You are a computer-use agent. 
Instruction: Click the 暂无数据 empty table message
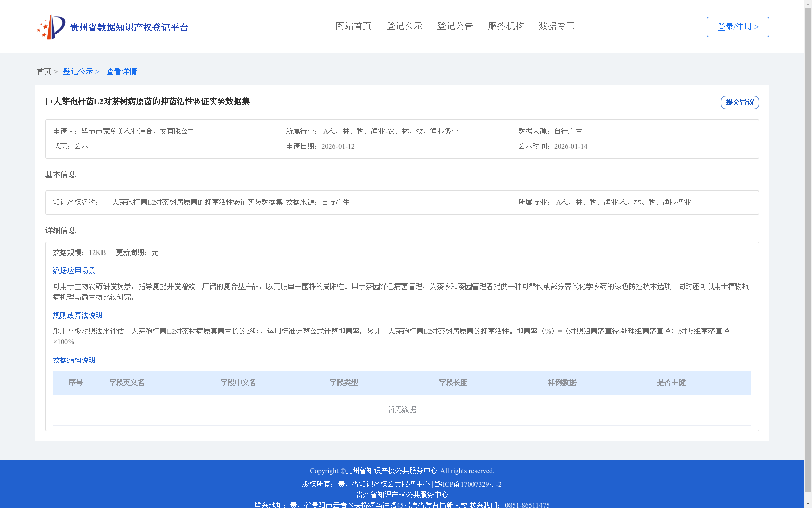402,410
